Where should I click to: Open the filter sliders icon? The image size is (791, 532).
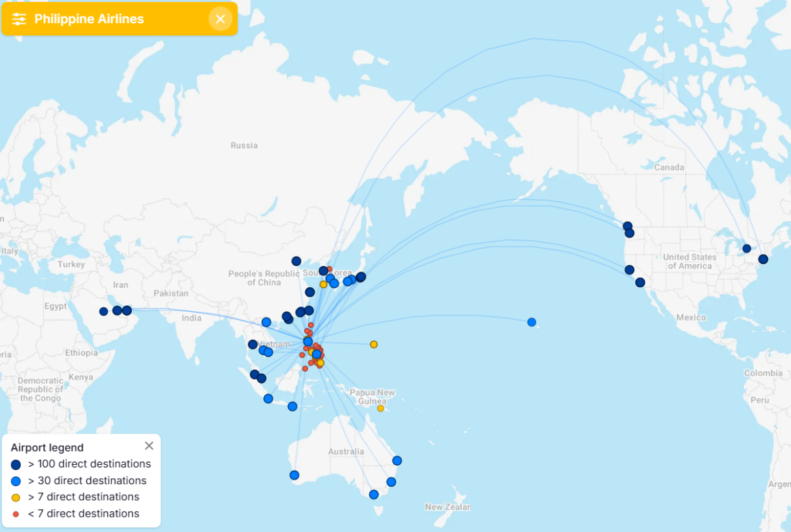[x=19, y=19]
